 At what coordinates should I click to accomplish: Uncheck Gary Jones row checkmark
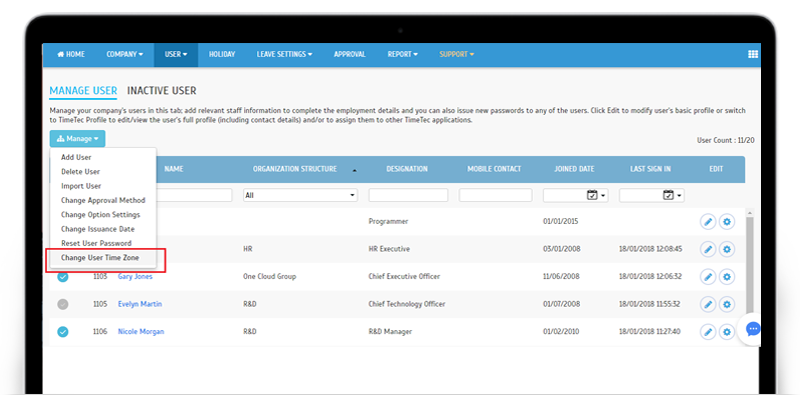(x=63, y=277)
